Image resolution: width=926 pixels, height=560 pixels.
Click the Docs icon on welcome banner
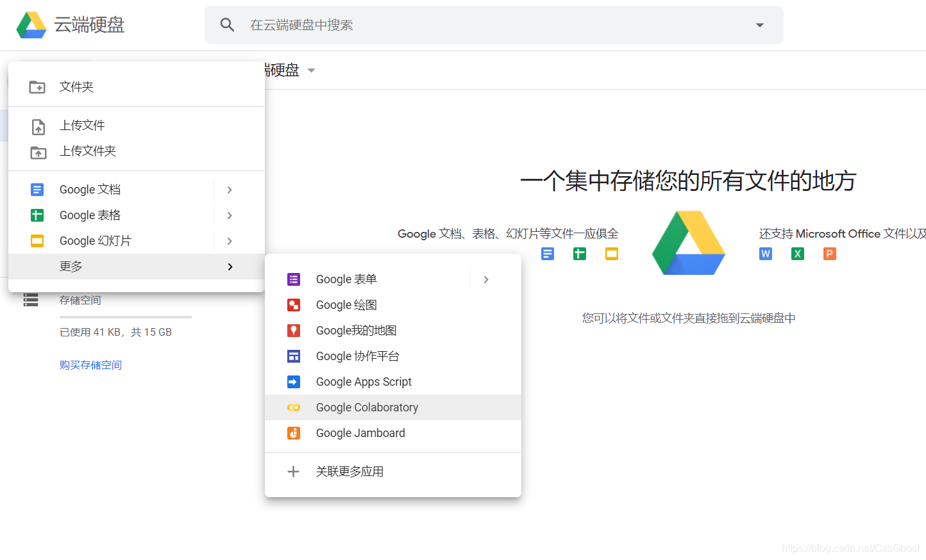pos(548,254)
